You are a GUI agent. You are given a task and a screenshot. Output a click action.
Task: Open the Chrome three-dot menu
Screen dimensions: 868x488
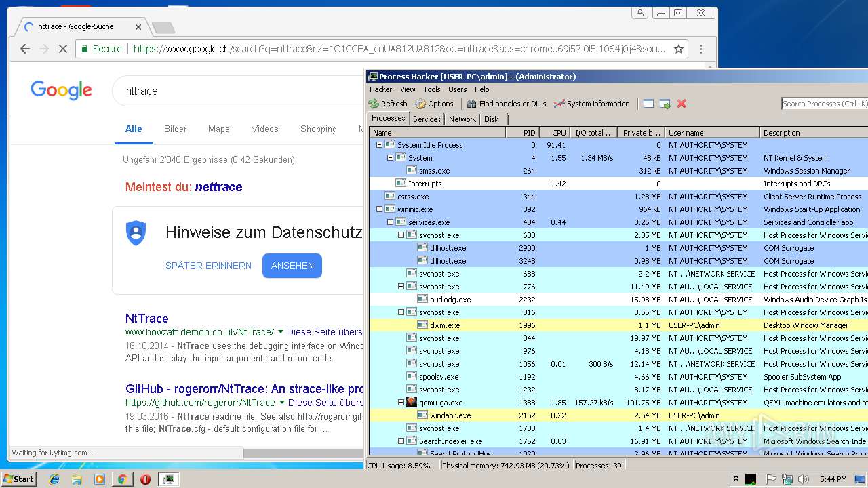click(701, 49)
